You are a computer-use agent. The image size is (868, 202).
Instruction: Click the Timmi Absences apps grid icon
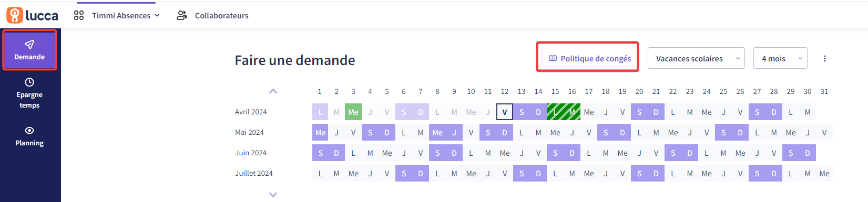(79, 15)
